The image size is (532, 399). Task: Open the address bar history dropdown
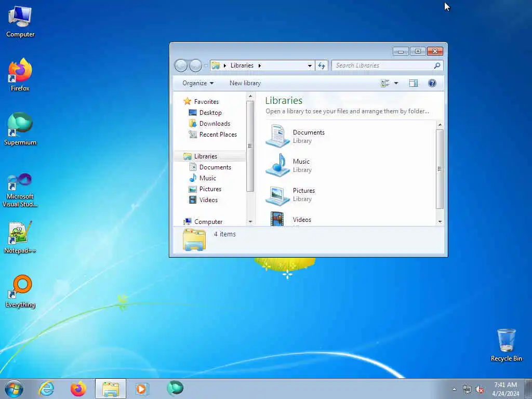(310, 65)
